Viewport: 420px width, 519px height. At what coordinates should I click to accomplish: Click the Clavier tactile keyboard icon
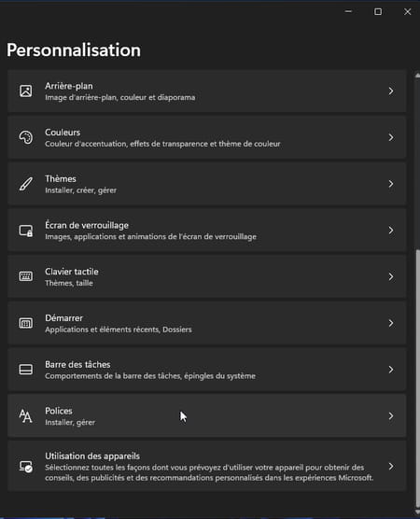point(26,276)
